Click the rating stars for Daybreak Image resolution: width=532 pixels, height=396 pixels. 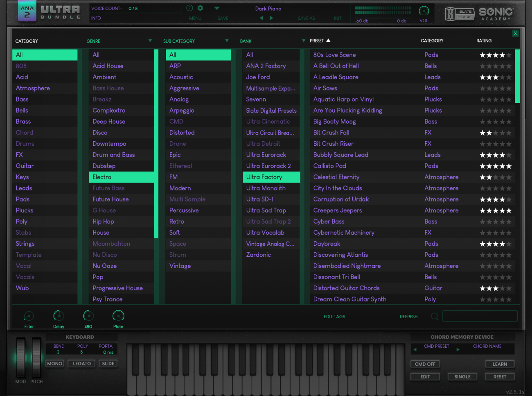click(x=496, y=244)
